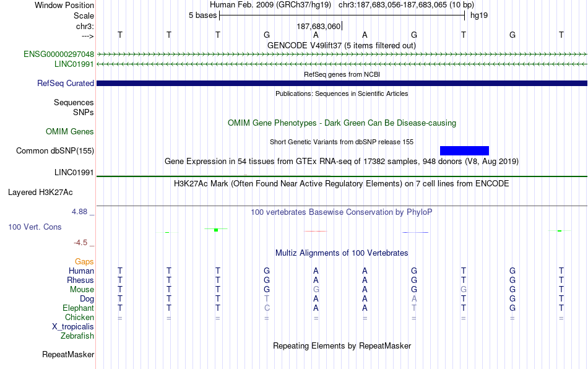Click the 4.88 PhyloP upper scale value
The width and height of the screenshot is (588, 369).
[79, 212]
